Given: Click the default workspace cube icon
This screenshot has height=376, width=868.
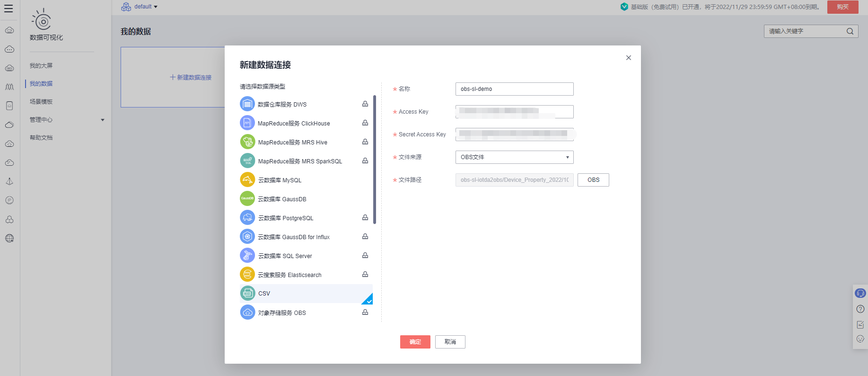Looking at the screenshot, I should tap(126, 7).
